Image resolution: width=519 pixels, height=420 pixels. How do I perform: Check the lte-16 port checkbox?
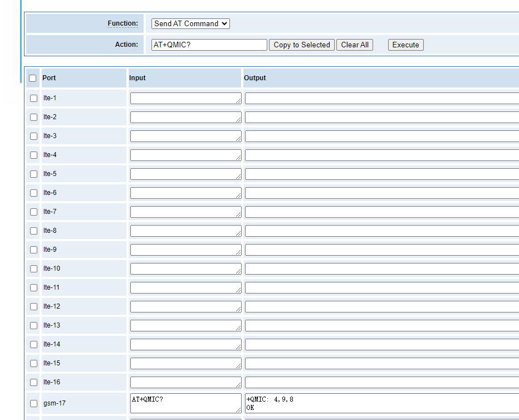(x=34, y=382)
